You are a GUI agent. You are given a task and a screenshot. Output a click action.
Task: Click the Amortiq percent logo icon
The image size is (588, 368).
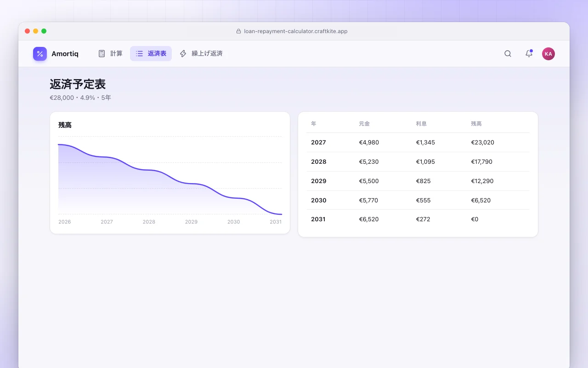pyautogui.click(x=40, y=54)
